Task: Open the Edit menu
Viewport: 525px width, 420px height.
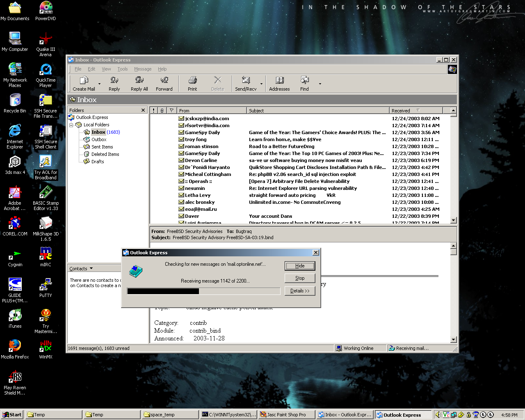Action: (91, 69)
